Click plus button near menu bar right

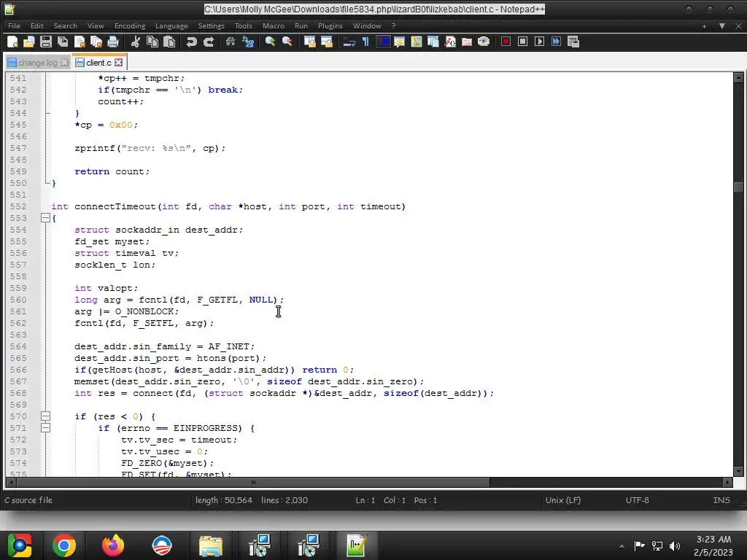tap(704, 26)
